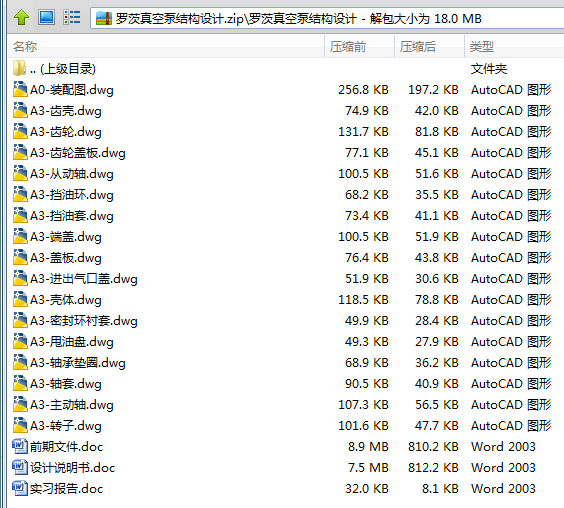Image resolution: width=564 pixels, height=508 pixels.
Task: Click the A3-壳体.dwg file icon
Action: point(20,299)
